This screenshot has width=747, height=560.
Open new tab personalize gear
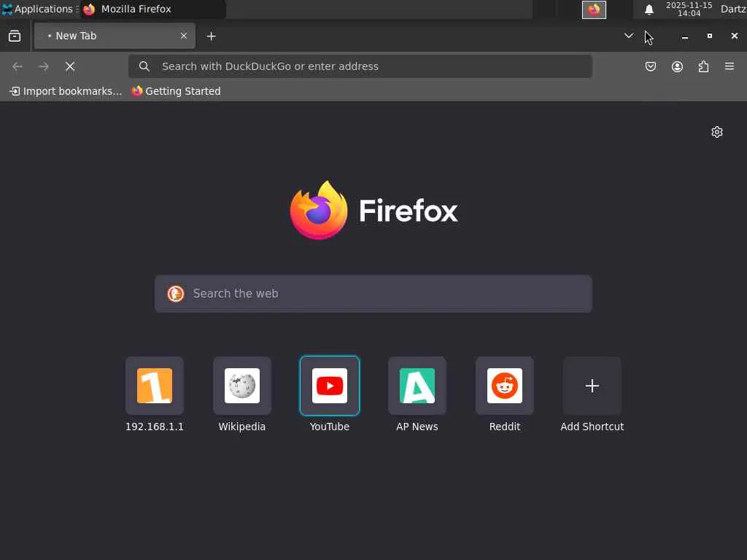[716, 132]
